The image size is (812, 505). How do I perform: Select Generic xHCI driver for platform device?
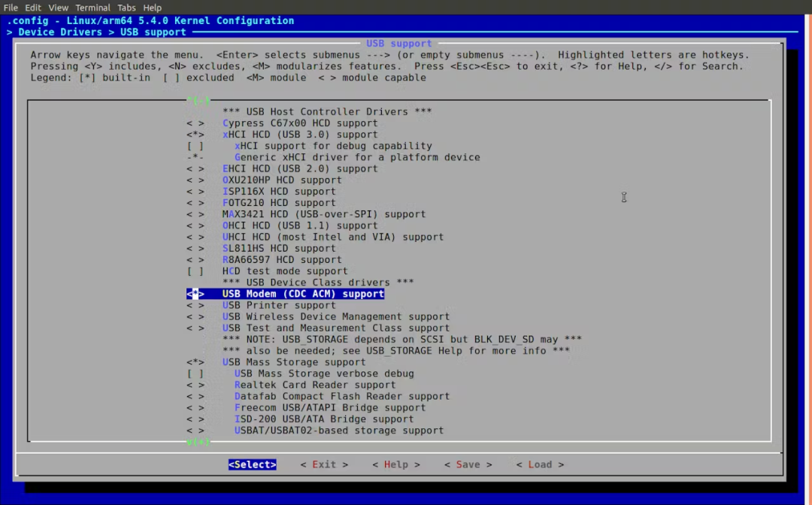[x=357, y=157]
